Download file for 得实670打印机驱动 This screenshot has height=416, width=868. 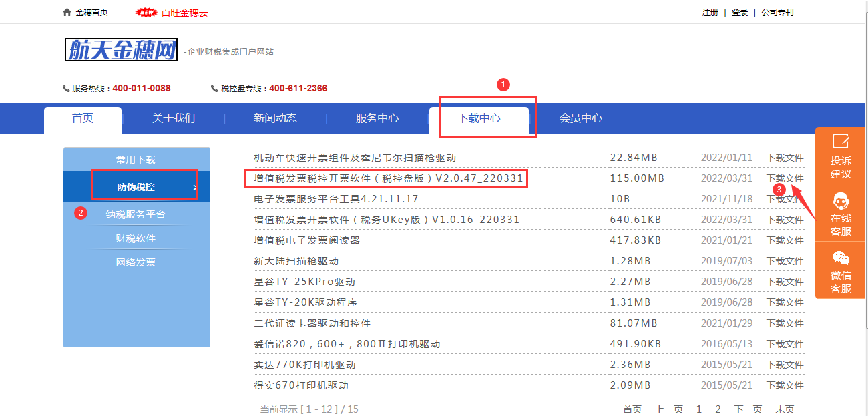tap(785, 385)
